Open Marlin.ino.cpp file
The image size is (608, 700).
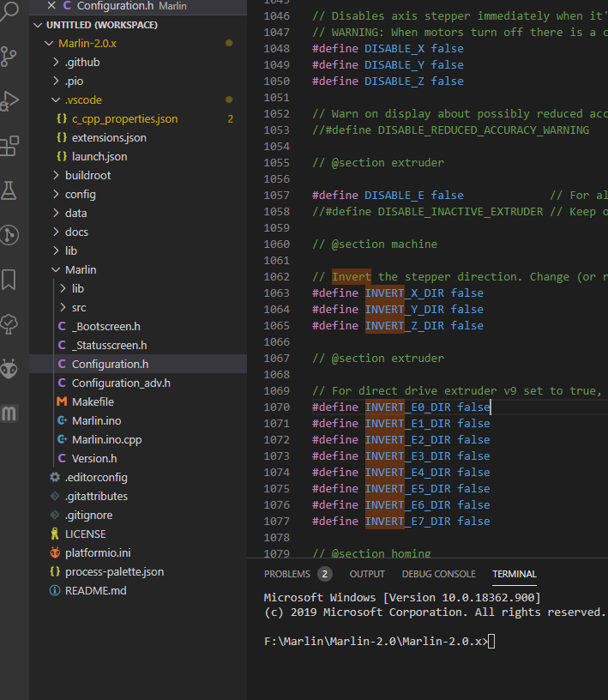coord(106,440)
